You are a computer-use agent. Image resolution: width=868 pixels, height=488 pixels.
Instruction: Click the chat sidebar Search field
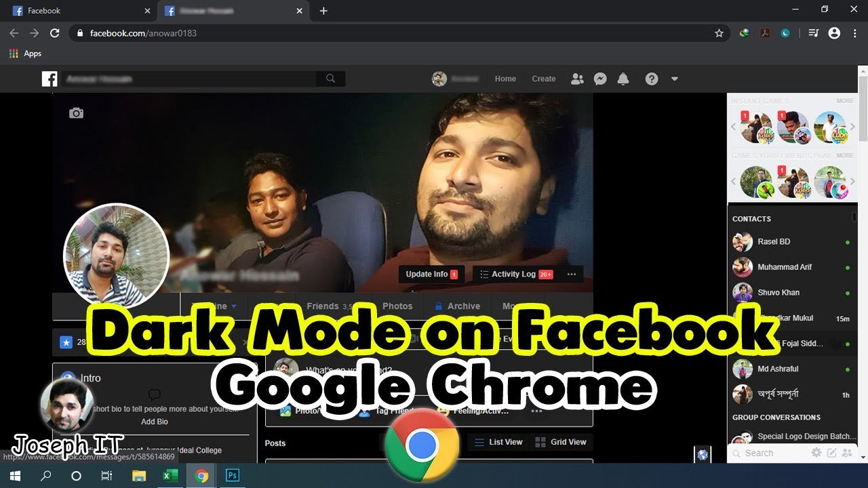pos(770,453)
